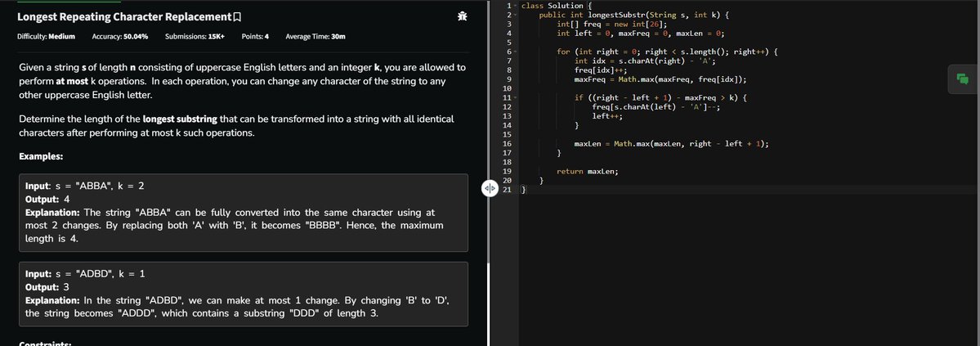
Task: Place cursor on the if condition line
Action: click(x=660, y=98)
